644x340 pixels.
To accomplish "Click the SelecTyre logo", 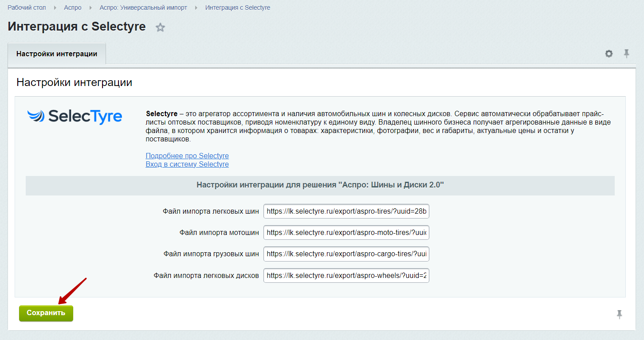I will [x=75, y=116].
